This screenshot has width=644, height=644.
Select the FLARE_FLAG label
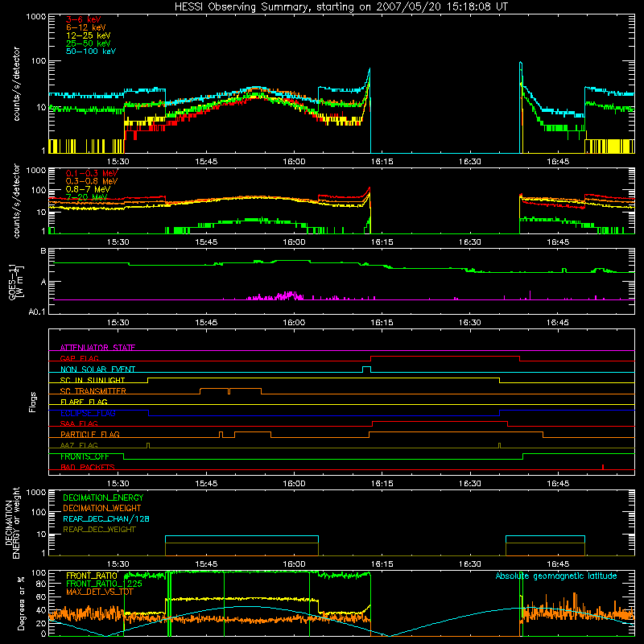(x=84, y=402)
